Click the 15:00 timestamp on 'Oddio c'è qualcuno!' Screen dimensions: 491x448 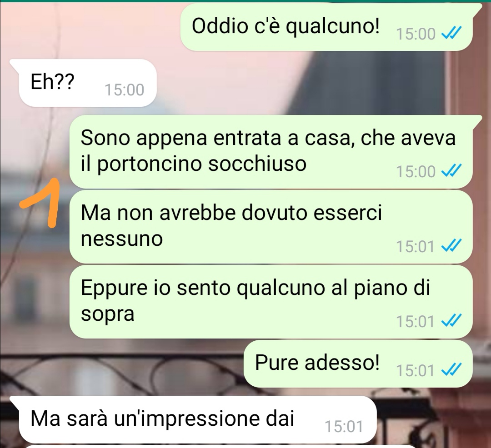416,34
